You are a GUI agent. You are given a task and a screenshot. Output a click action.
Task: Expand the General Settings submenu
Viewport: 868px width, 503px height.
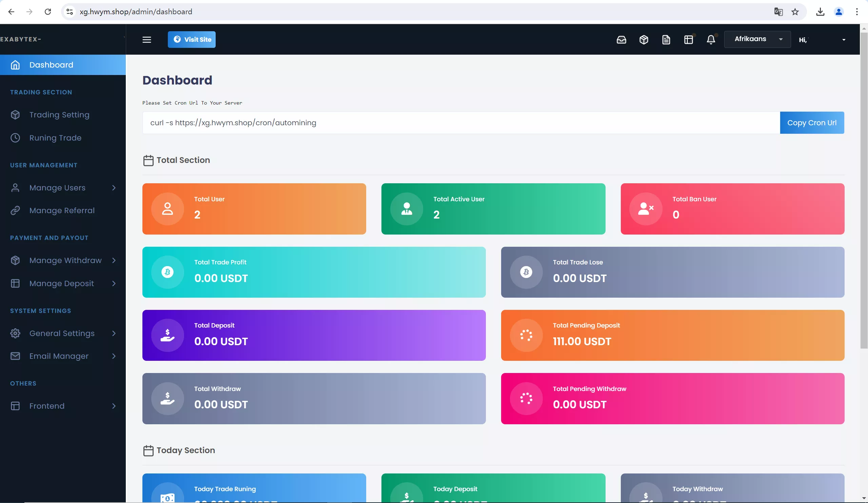click(113, 333)
